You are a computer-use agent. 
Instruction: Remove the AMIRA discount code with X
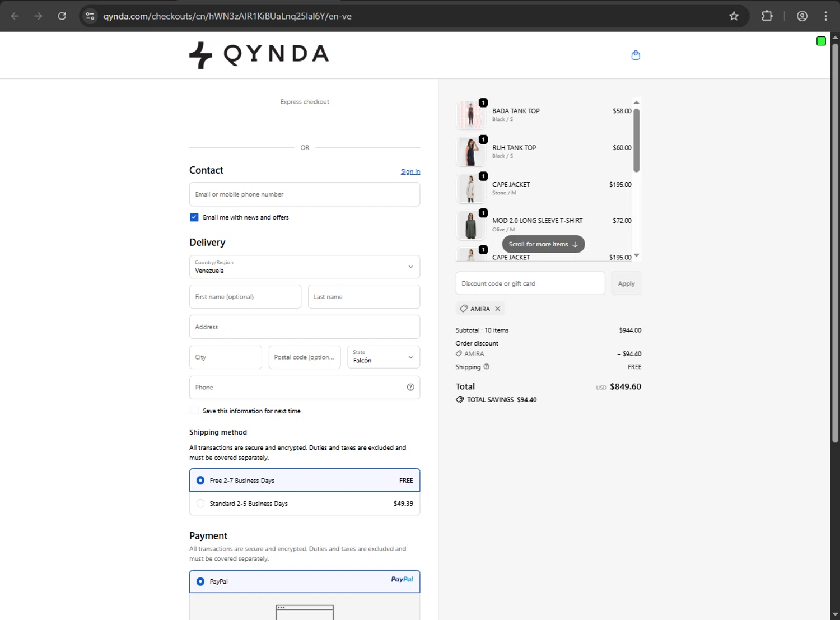(497, 309)
